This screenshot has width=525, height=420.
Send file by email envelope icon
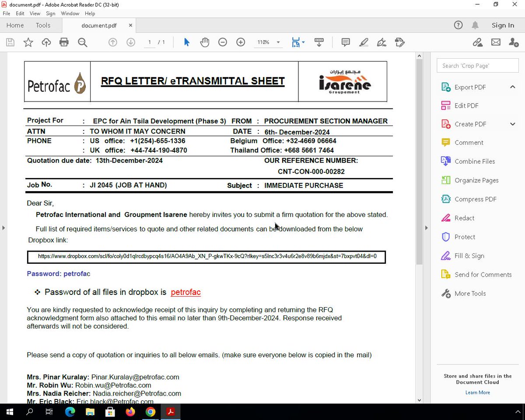496,42
